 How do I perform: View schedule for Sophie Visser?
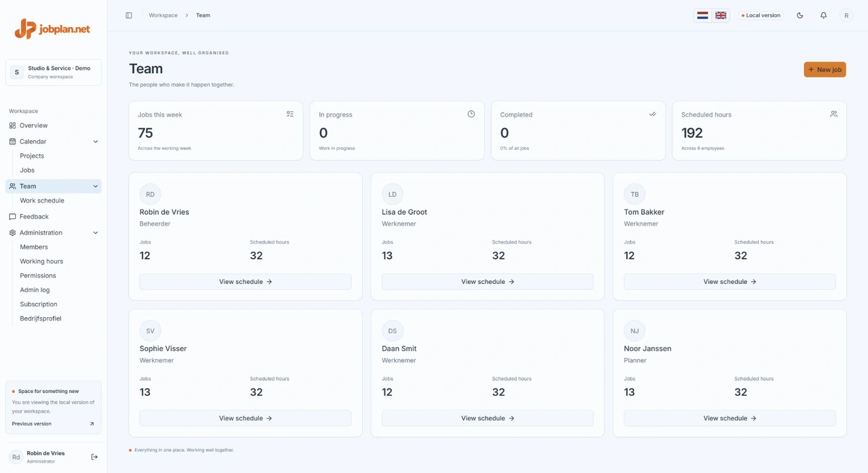pyautogui.click(x=245, y=419)
